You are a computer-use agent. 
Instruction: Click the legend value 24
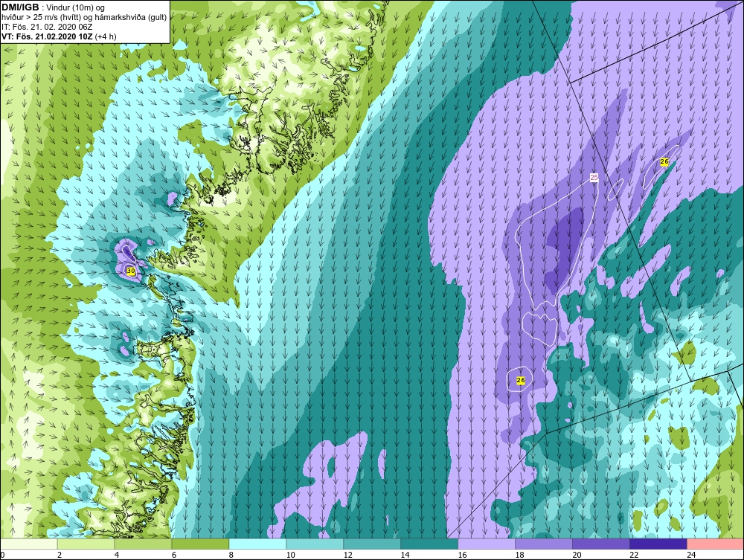[x=691, y=555]
